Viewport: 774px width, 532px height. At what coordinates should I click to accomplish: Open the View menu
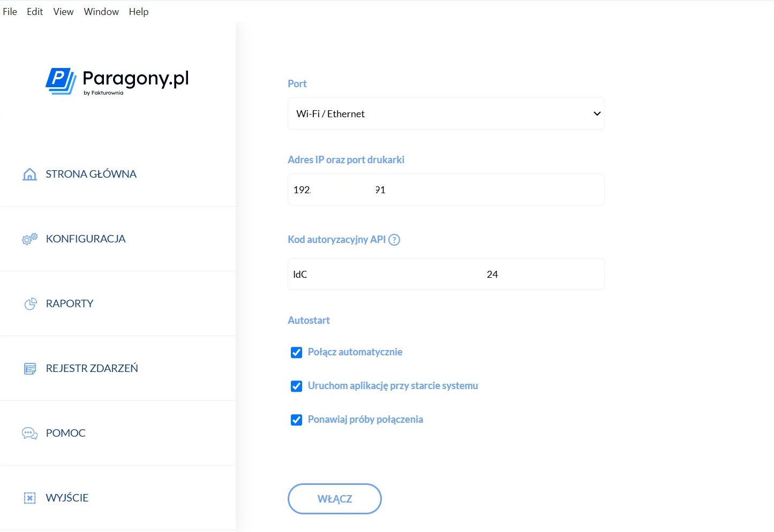pyautogui.click(x=63, y=12)
